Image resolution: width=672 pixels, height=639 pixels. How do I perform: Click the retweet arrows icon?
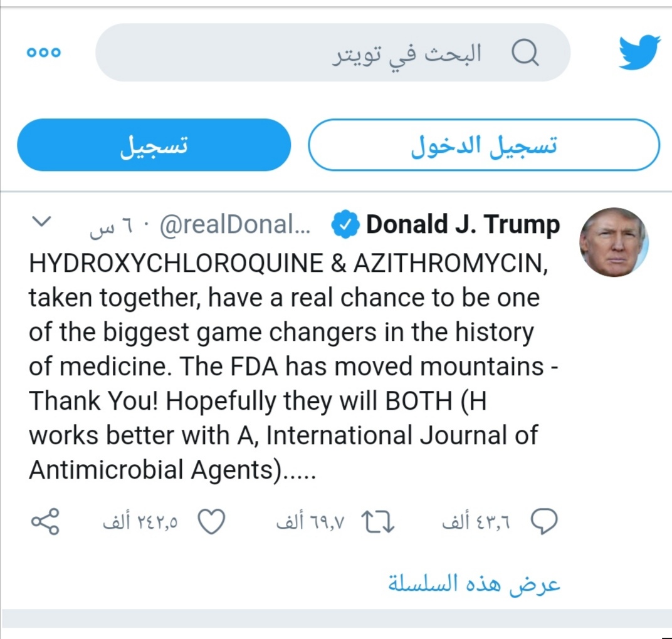pos(377,522)
